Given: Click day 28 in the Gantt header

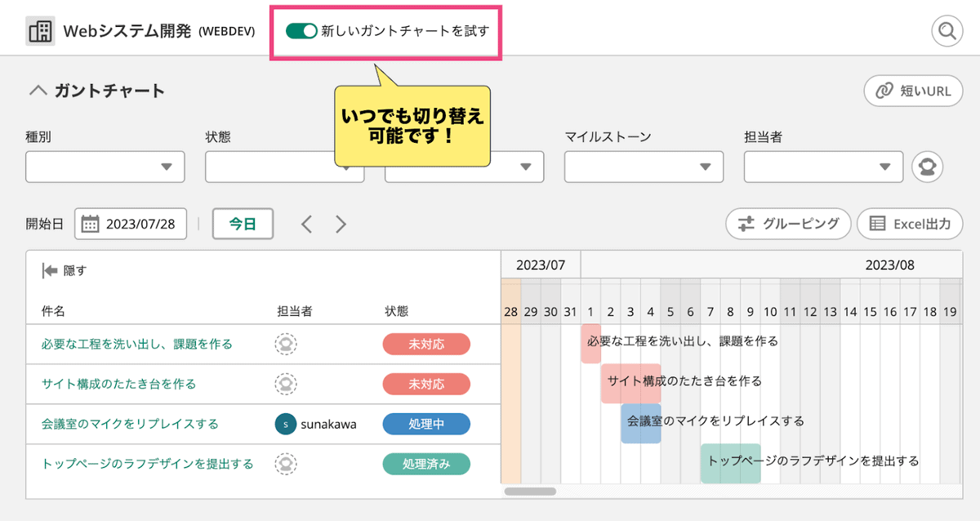Looking at the screenshot, I should coord(510,311).
